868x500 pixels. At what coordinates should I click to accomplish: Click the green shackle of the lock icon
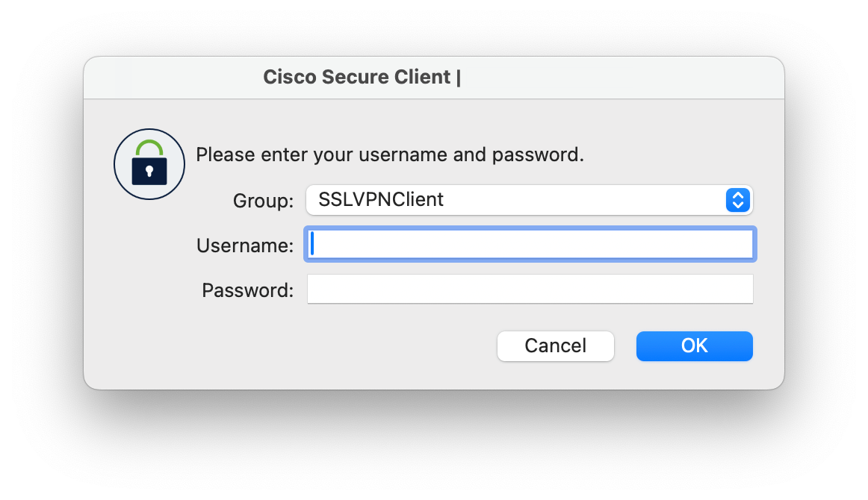[149, 149]
